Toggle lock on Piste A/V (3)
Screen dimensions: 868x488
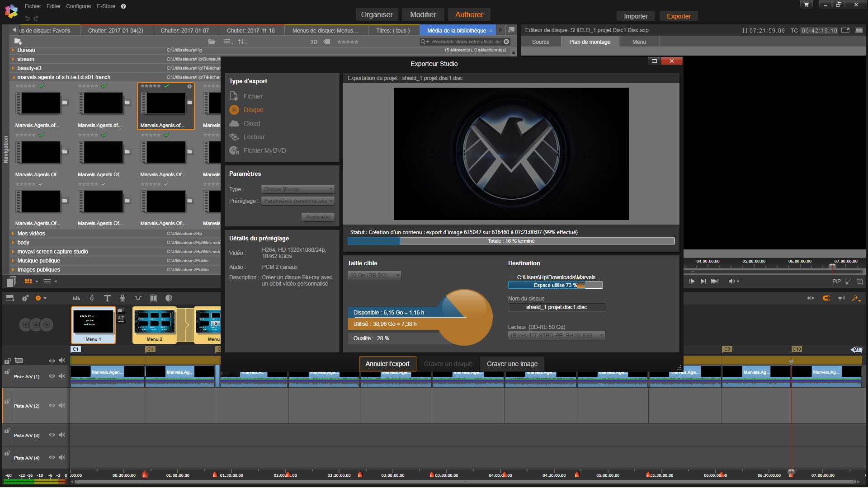[x=7, y=432]
